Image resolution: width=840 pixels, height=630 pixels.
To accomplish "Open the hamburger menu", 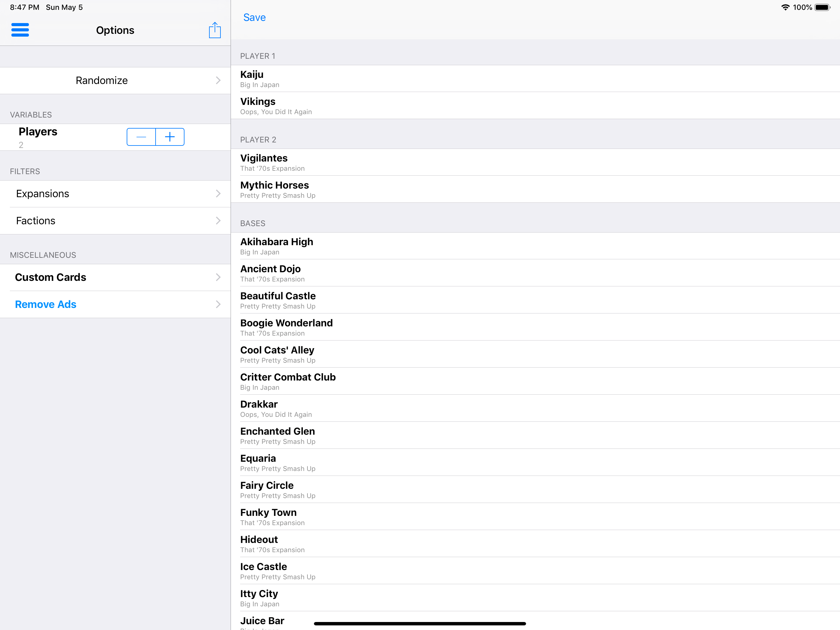I will [x=20, y=30].
